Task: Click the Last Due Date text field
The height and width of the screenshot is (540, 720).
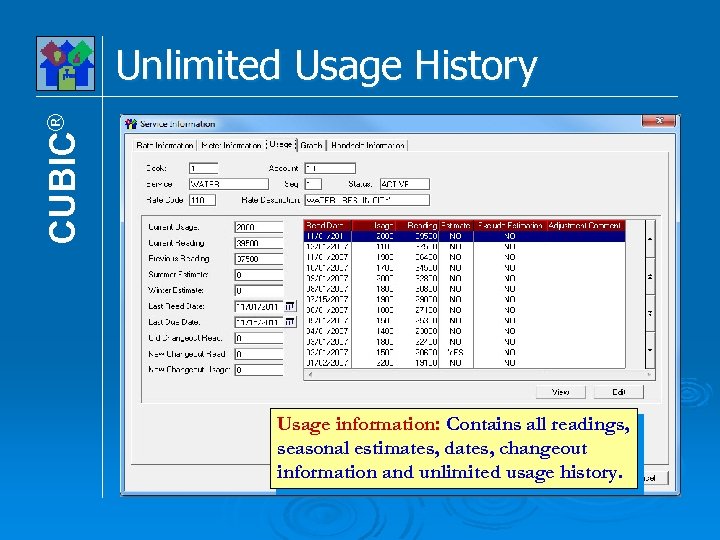Action: point(259,322)
